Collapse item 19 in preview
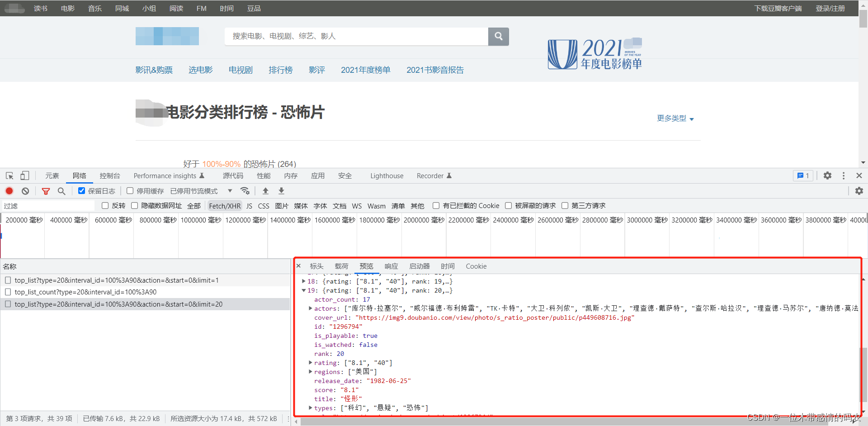The image size is (868, 426). [304, 290]
